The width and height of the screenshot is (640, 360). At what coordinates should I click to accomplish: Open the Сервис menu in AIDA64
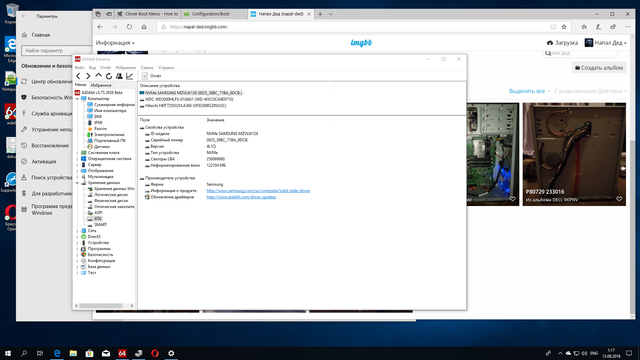click(x=147, y=68)
